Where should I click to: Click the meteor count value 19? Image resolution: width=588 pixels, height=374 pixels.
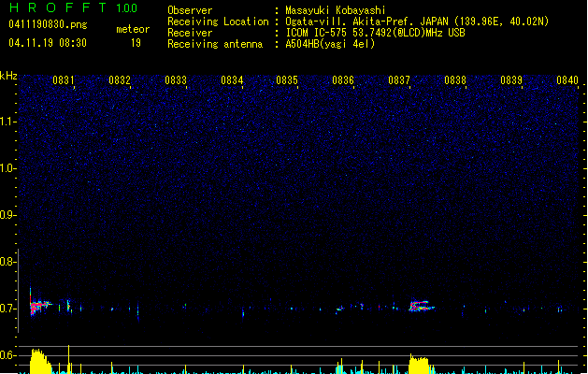136,43
